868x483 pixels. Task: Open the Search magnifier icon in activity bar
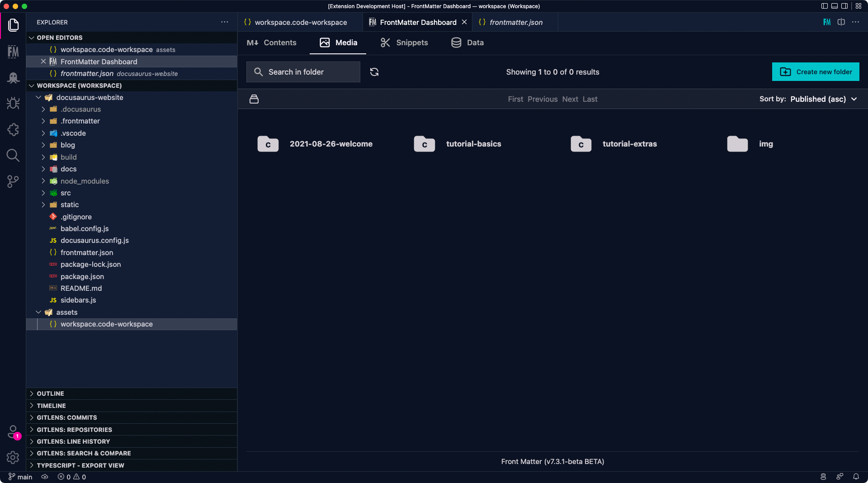[13, 156]
